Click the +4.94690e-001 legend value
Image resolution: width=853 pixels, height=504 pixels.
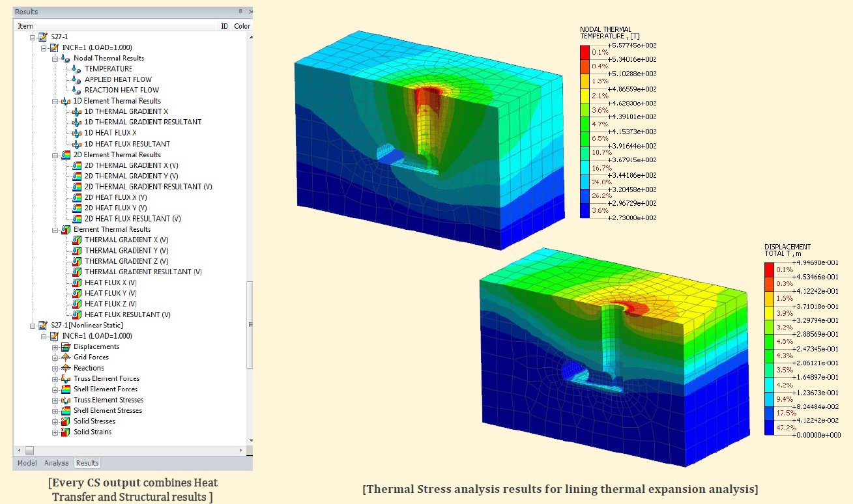tap(817, 262)
